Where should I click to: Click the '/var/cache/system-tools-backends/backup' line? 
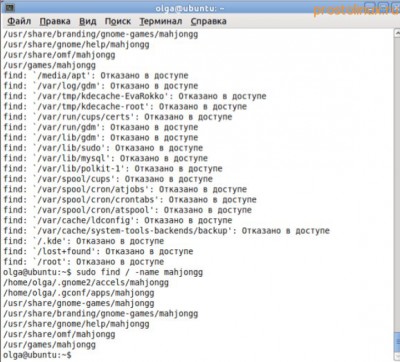pyautogui.click(x=166, y=231)
